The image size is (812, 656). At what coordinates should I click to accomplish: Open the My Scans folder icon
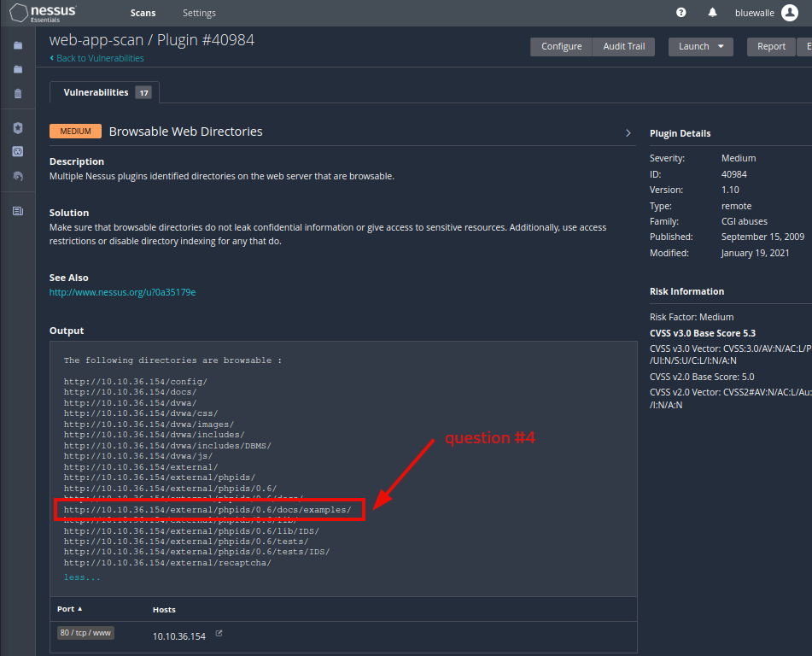[17, 47]
